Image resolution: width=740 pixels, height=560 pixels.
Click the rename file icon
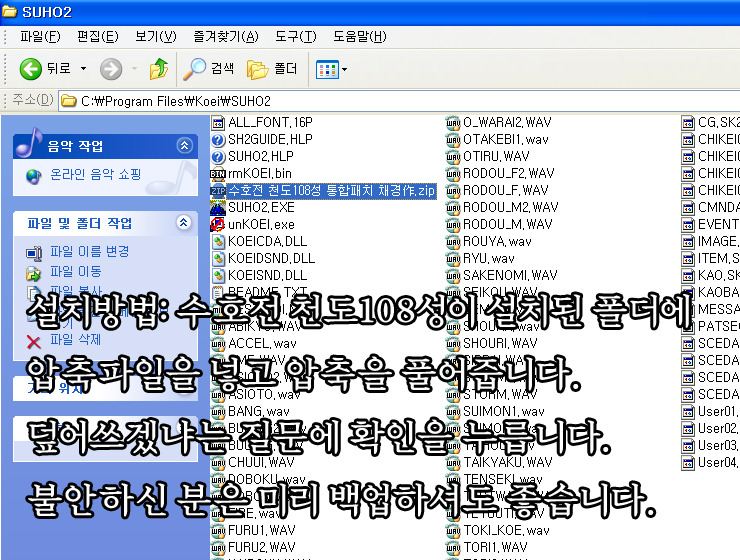34,253
